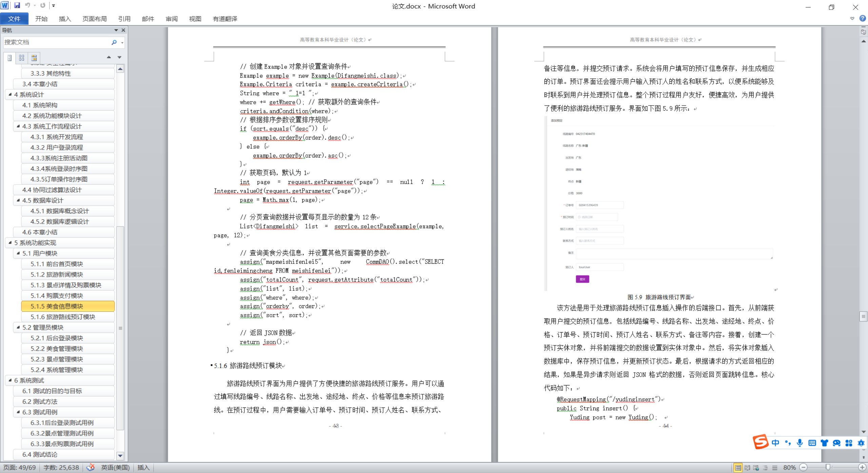Open the 引用 references tab

pyautogui.click(x=124, y=19)
